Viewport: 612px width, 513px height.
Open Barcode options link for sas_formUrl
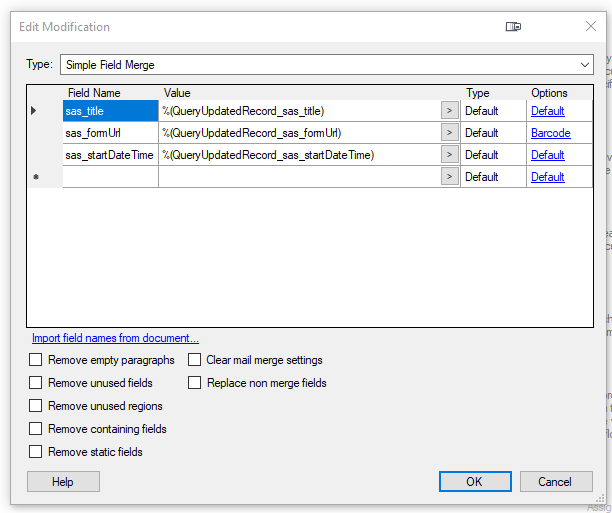[550, 133]
